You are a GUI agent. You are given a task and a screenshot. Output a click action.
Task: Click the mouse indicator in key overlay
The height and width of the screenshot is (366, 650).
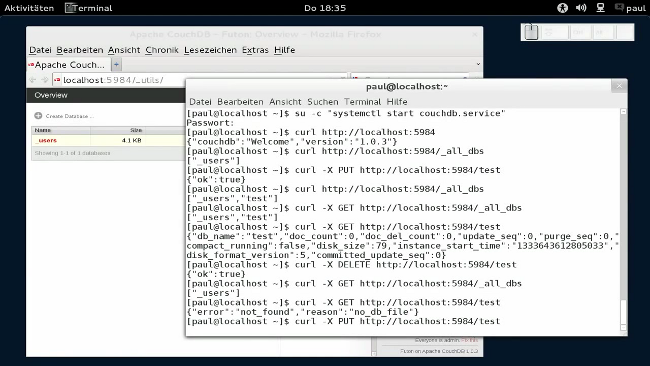pyautogui.click(x=531, y=32)
